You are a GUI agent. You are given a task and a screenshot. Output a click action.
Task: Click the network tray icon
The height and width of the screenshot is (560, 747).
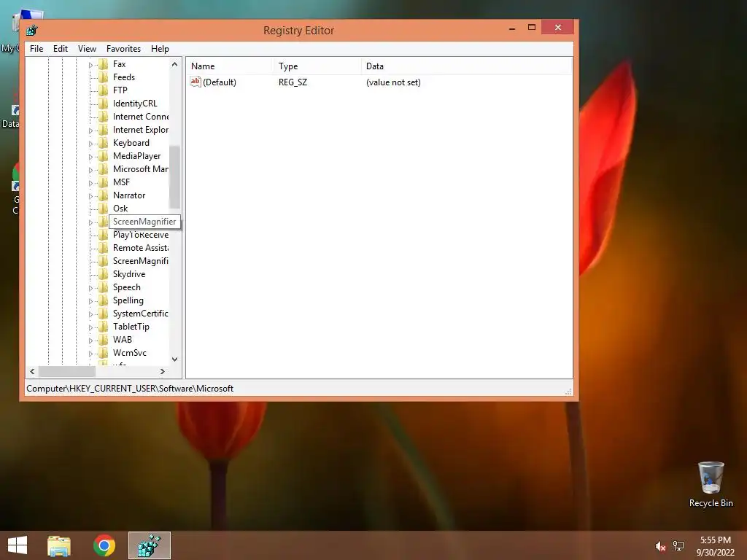coord(678,546)
